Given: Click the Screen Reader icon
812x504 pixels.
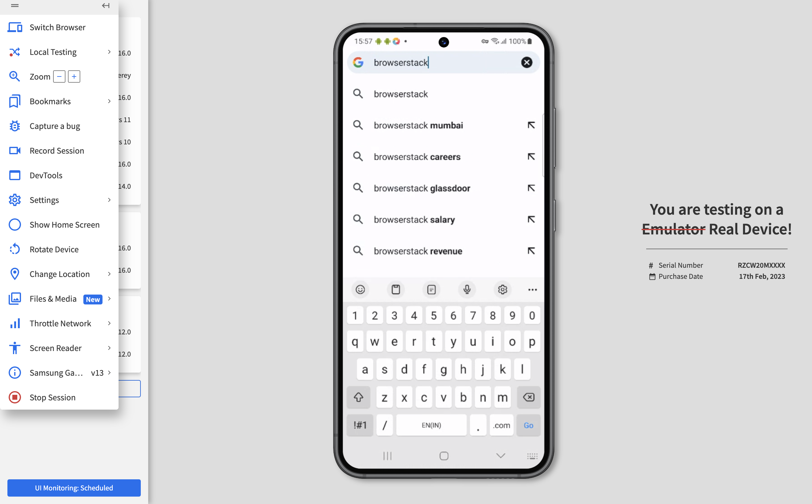Looking at the screenshot, I should point(15,348).
